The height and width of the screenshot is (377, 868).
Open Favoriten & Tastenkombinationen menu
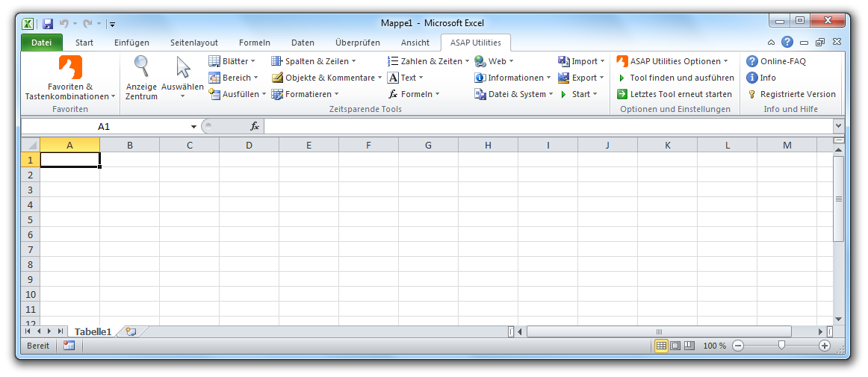(x=70, y=78)
